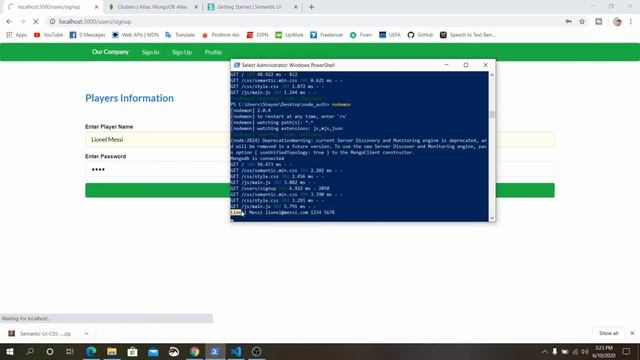The image size is (640, 360).
Task: Click the Our Company navbar brand
Action: [x=110, y=52]
